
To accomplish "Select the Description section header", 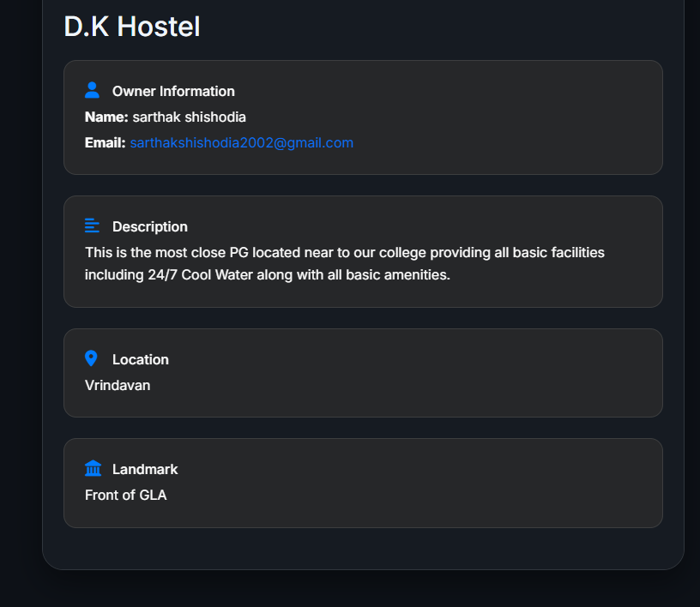I will (x=150, y=226).
